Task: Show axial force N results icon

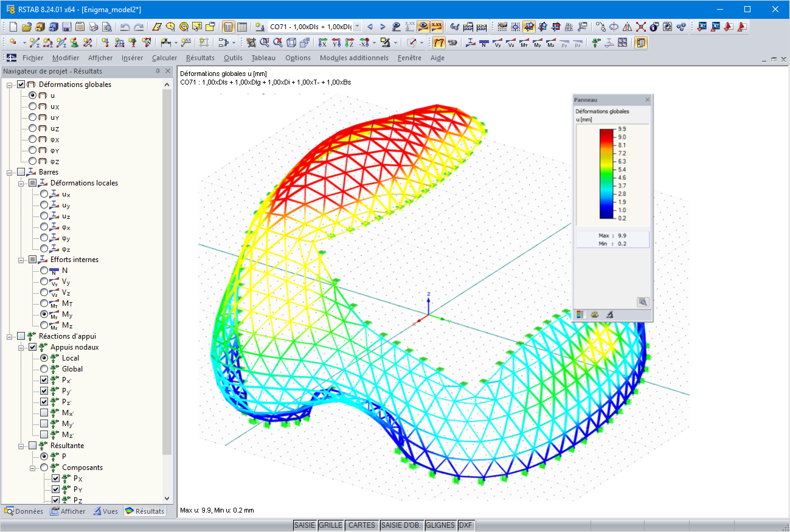Action: click(483, 43)
